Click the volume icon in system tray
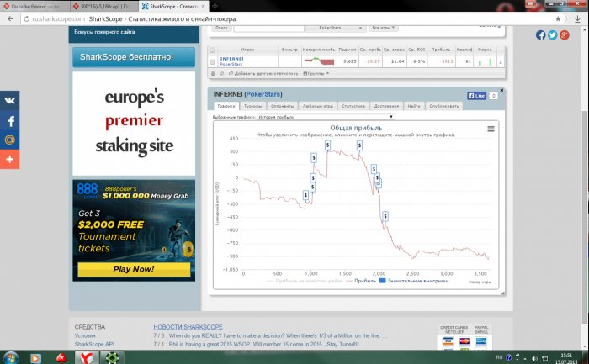589x364 pixels. (x=534, y=358)
